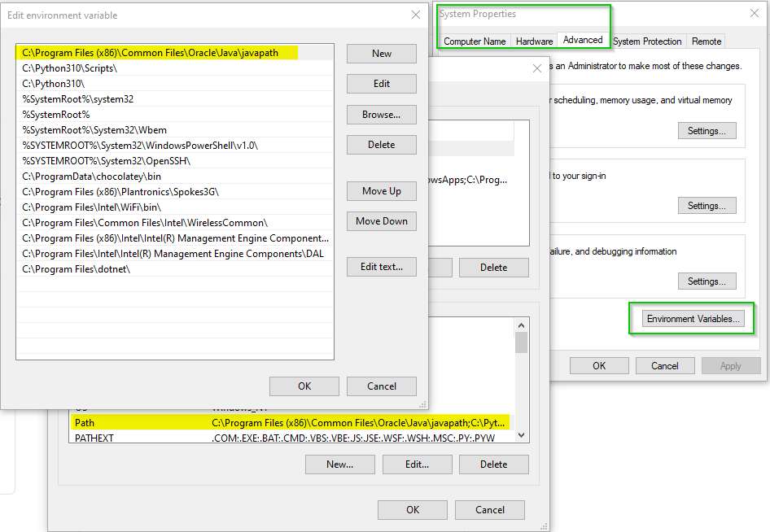Screen dimensions: 770x532
Task: Delete the selected path entry
Action: (x=381, y=144)
